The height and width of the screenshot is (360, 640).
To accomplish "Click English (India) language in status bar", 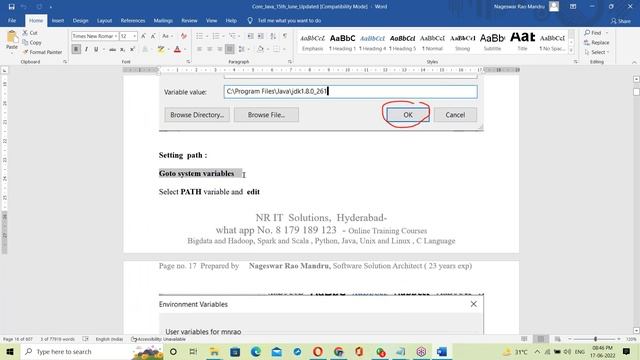I will coord(109,339).
